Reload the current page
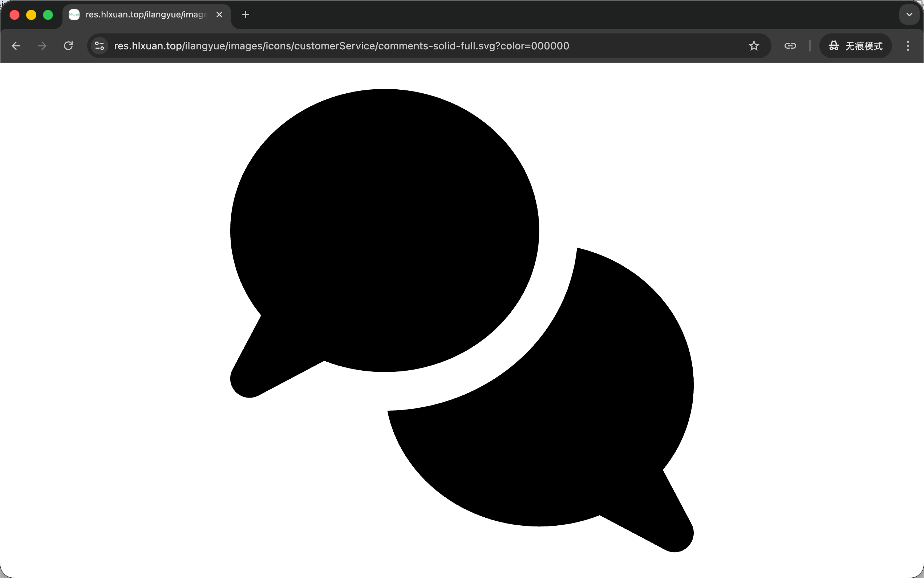The width and height of the screenshot is (924, 578). click(x=68, y=46)
